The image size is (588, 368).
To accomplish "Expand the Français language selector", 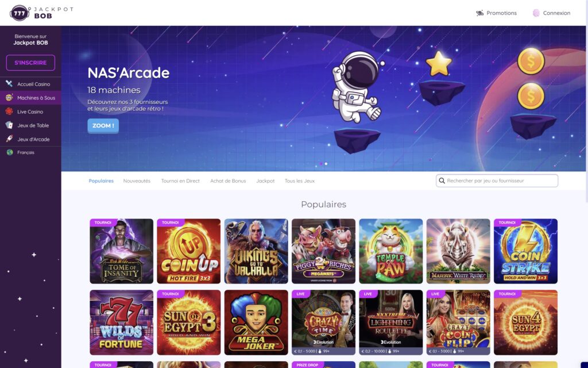I will pos(25,152).
